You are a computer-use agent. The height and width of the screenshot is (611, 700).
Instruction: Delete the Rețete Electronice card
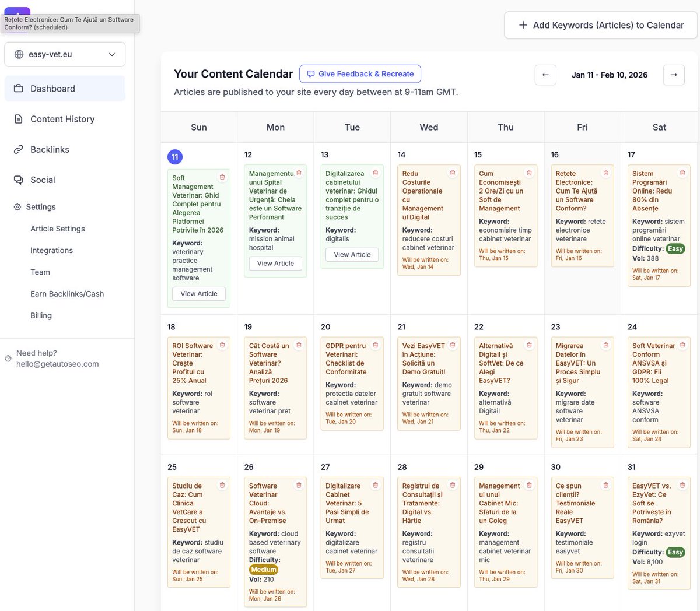point(605,173)
